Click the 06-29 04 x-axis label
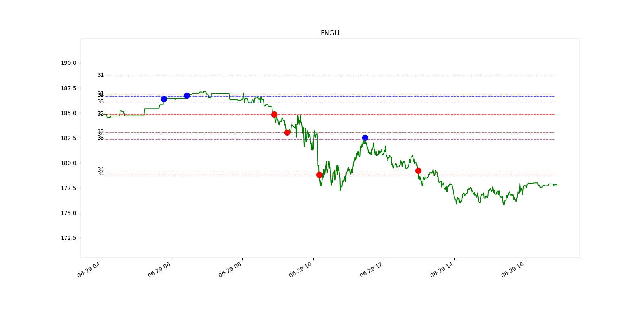This screenshot has width=644, height=322. (x=89, y=270)
